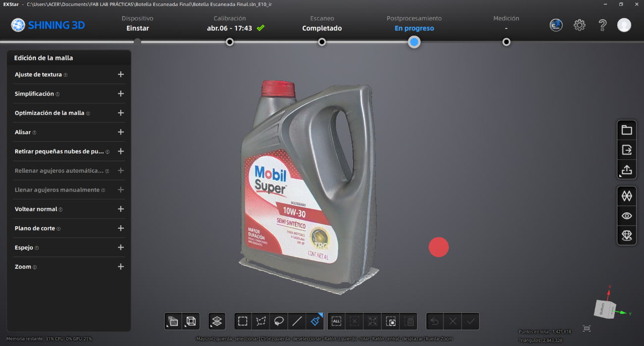Expand Zoom section with plus

[120, 266]
